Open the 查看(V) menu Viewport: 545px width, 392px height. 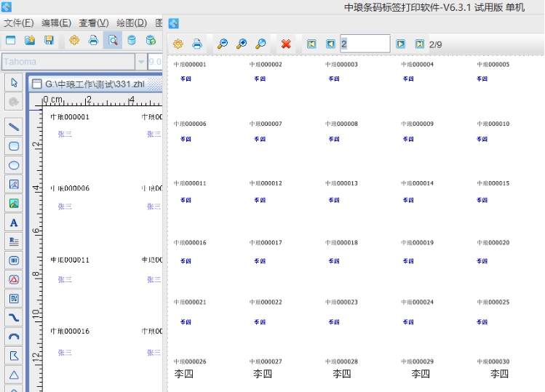[93, 23]
